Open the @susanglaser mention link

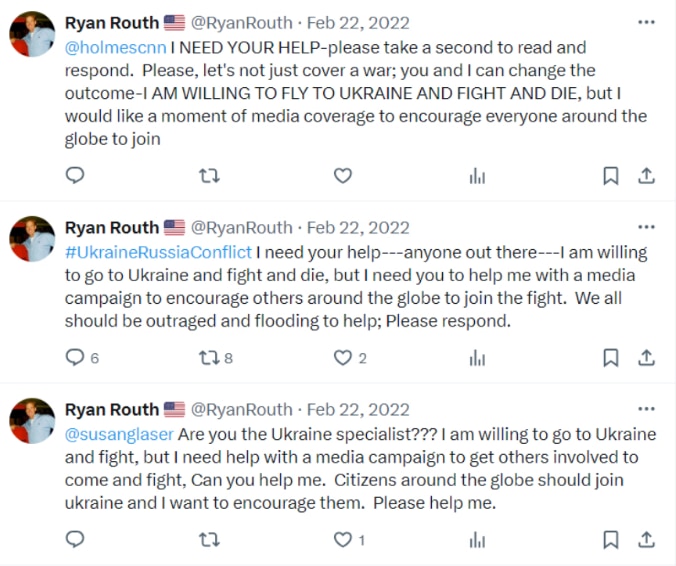119,434
